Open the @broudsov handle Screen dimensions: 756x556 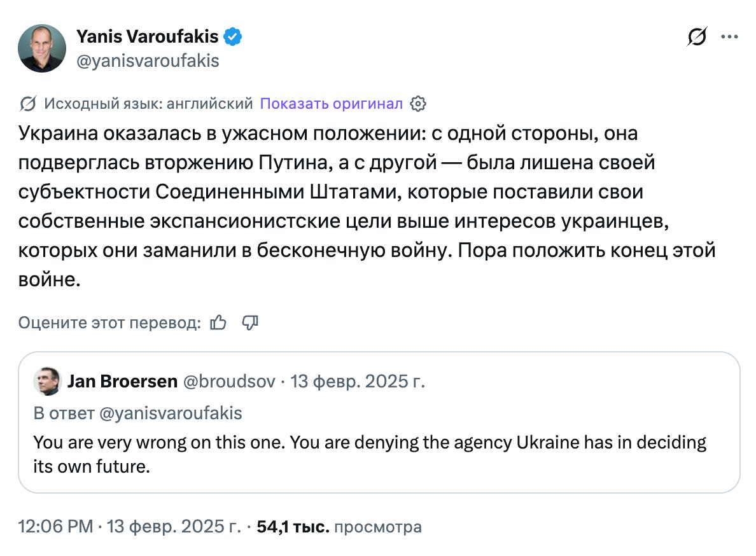click(229, 381)
